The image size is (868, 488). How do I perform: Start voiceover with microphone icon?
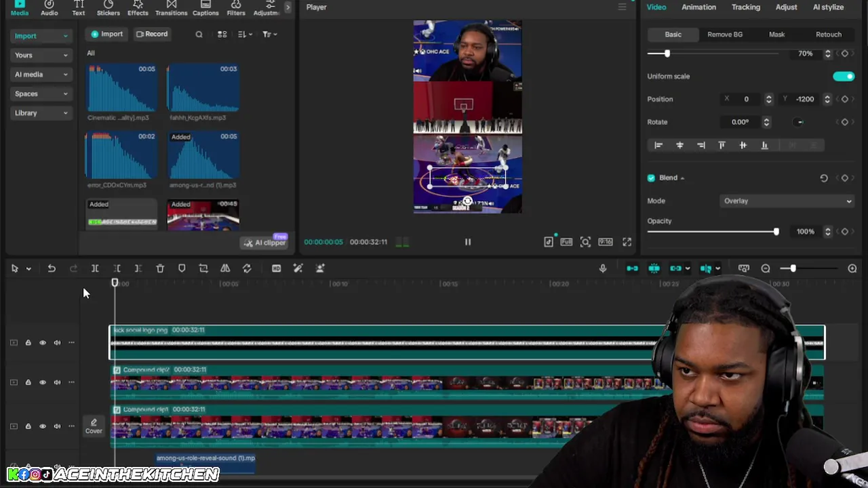point(603,268)
